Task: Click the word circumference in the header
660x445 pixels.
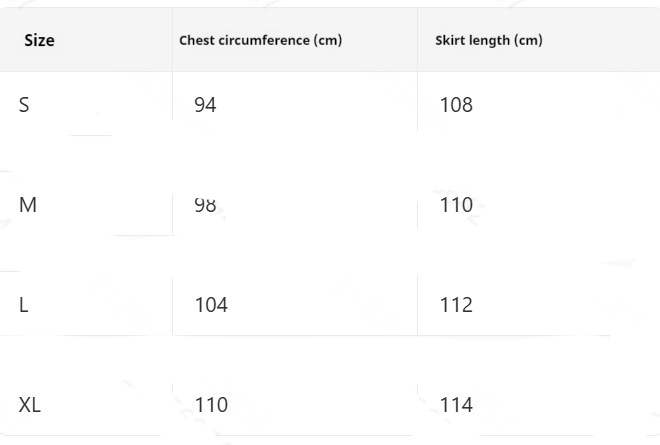Action: pos(265,41)
